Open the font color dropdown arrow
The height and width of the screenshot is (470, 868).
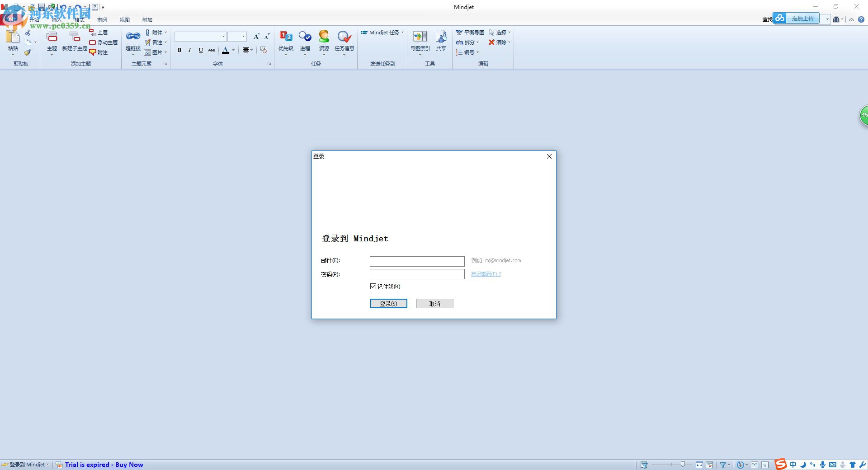tap(233, 51)
